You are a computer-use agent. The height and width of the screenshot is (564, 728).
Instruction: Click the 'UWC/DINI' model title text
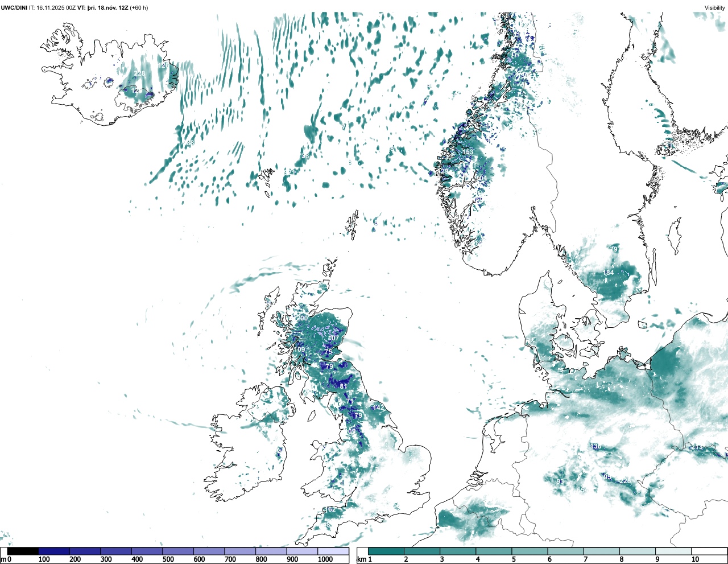(14, 8)
